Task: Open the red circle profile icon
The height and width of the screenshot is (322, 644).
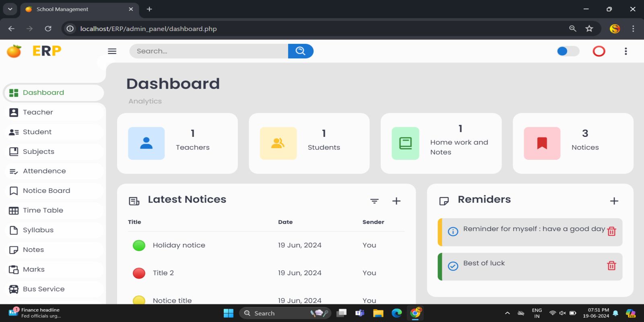Action: (x=599, y=51)
